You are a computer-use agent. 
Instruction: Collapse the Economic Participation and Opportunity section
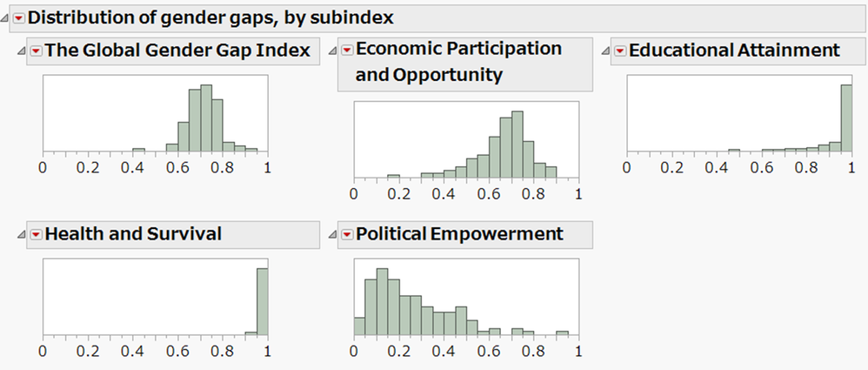333,51
